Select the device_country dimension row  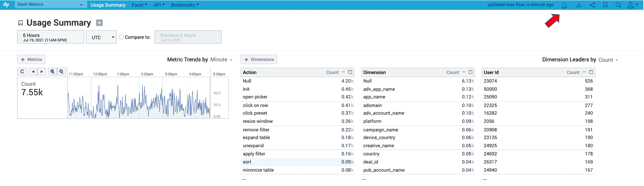coord(418,137)
